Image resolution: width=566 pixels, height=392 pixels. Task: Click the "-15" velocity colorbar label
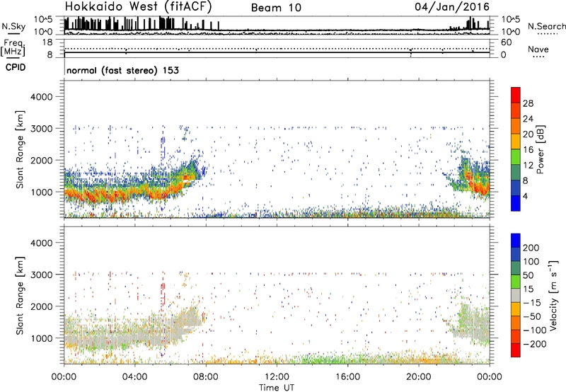532,302
